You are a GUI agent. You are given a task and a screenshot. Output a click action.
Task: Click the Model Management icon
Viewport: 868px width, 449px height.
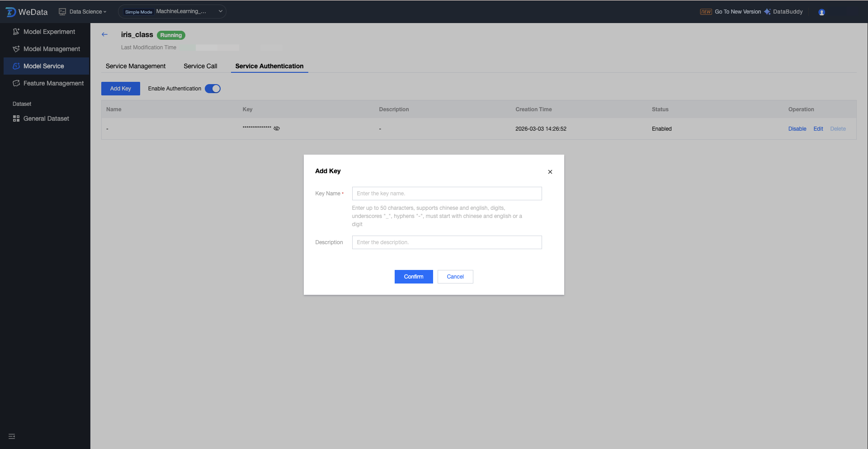16,49
